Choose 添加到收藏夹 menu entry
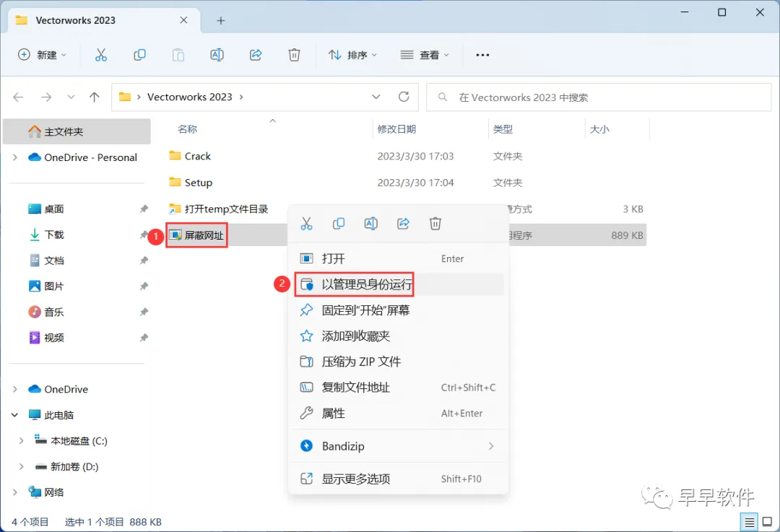This screenshot has height=532, width=780. click(398, 336)
